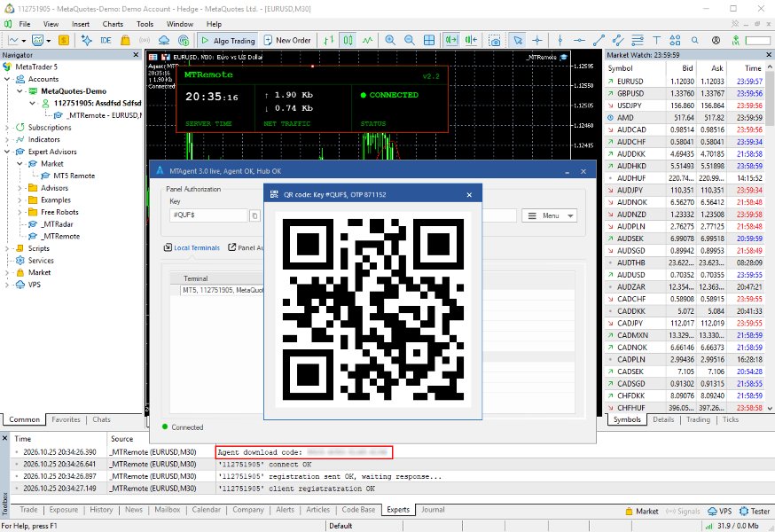Click the VPS cloud toolbar icon
Image resolution: width=775 pixels, height=532 pixels.
(164, 40)
